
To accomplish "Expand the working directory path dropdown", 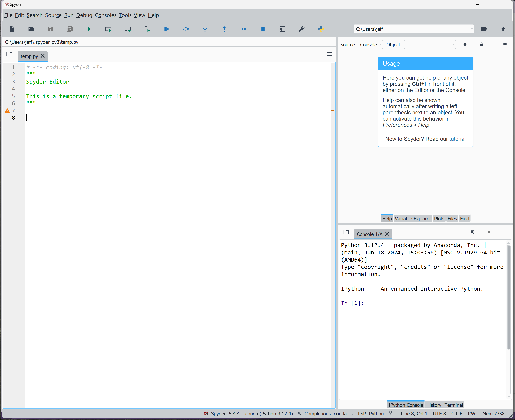I will 472,29.
